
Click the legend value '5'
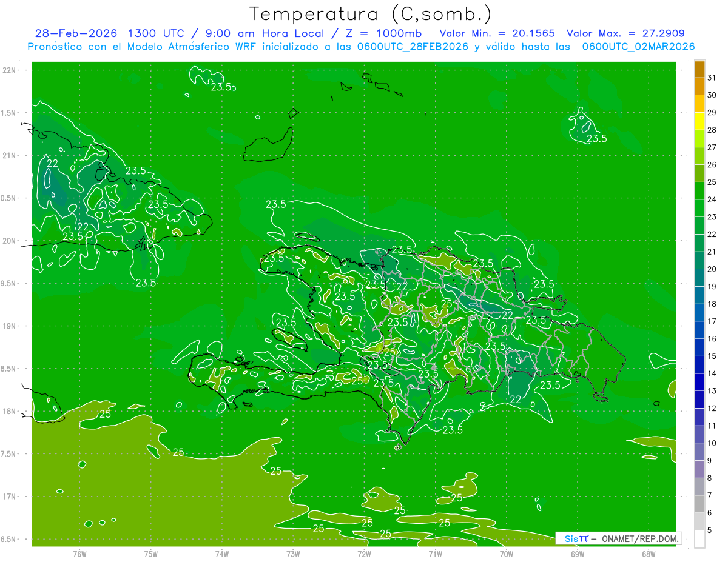pyautogui.click(x=710, y=530)
